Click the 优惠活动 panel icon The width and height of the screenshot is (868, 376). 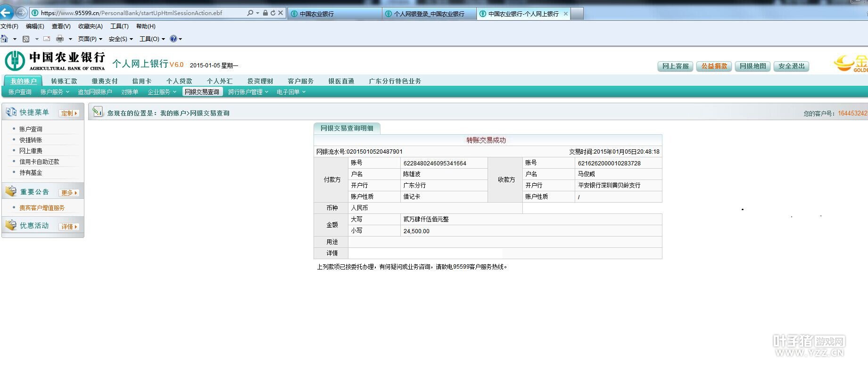(11, 225)
